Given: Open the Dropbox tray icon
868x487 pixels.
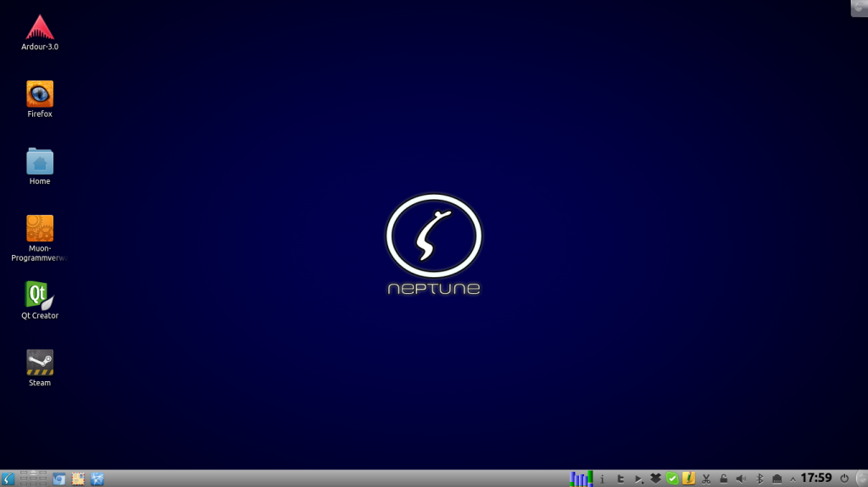Looking at the screenshot, I should [x=655, y=479].
